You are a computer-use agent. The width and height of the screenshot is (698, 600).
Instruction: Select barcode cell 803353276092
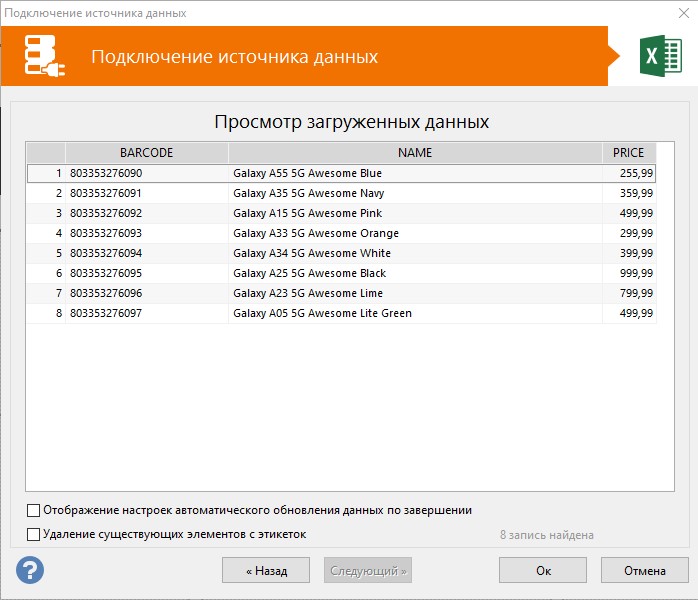106,213
